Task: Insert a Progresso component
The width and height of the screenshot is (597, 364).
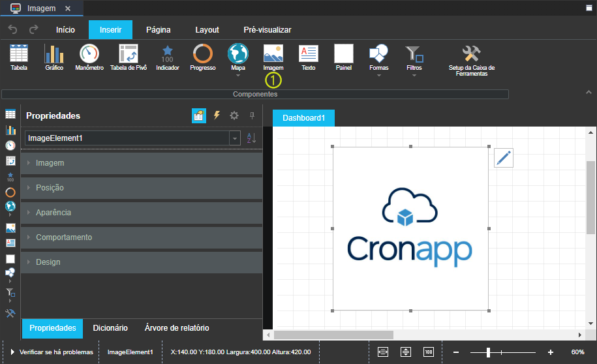Action: pyautogui.click(x=202, y=57)
